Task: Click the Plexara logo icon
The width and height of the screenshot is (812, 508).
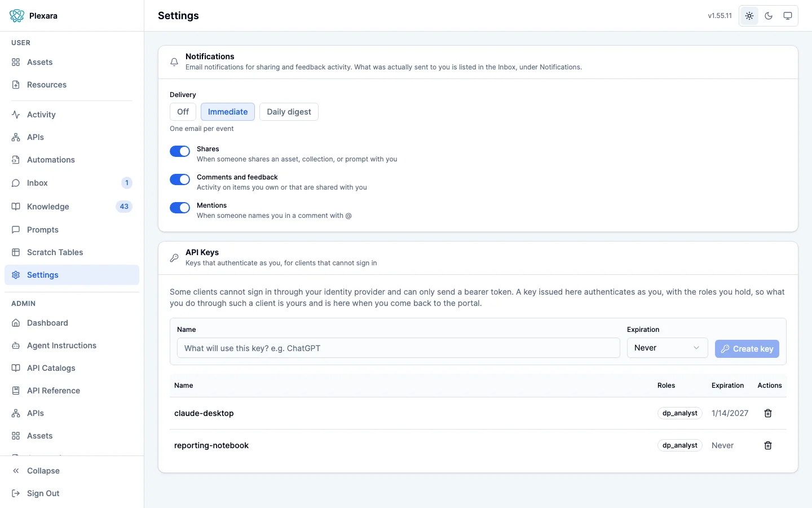Action: click(x=17, y=16)
